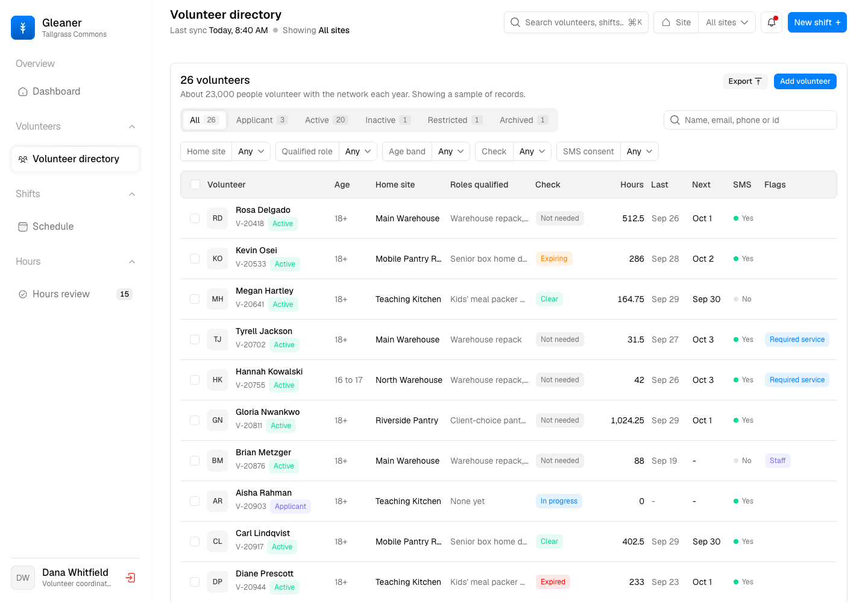Open Hours review page
Screen dimensions: 868x603
(x=75, y=294)
